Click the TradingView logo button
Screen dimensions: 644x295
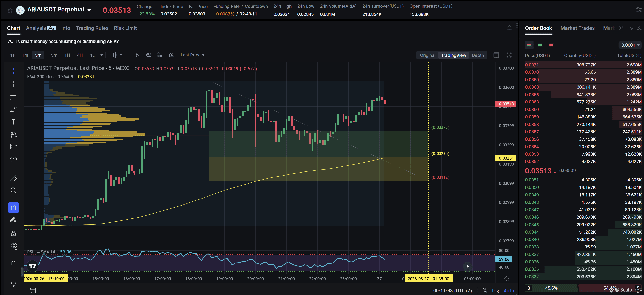coord(32,266)
